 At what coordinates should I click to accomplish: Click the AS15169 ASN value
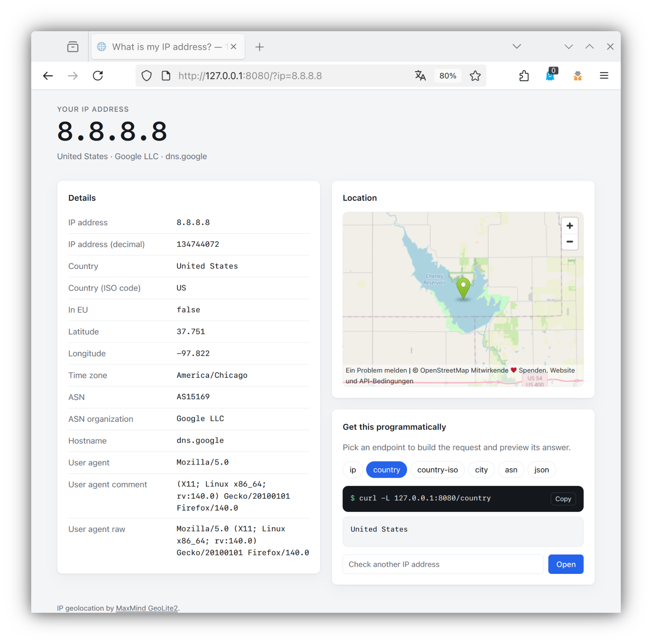pos(193,397)
